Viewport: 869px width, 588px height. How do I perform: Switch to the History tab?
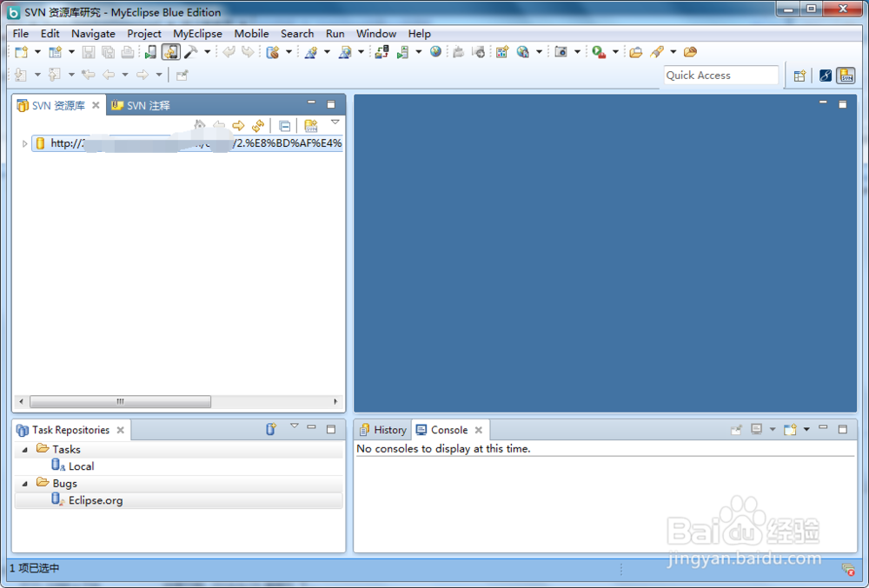(383, 430)
